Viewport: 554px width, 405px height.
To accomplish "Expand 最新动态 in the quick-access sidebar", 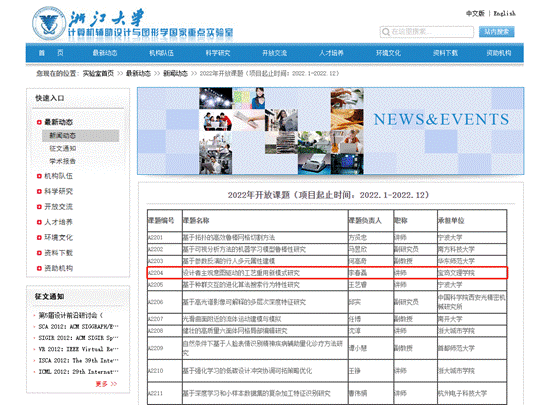I will (58, 122).
